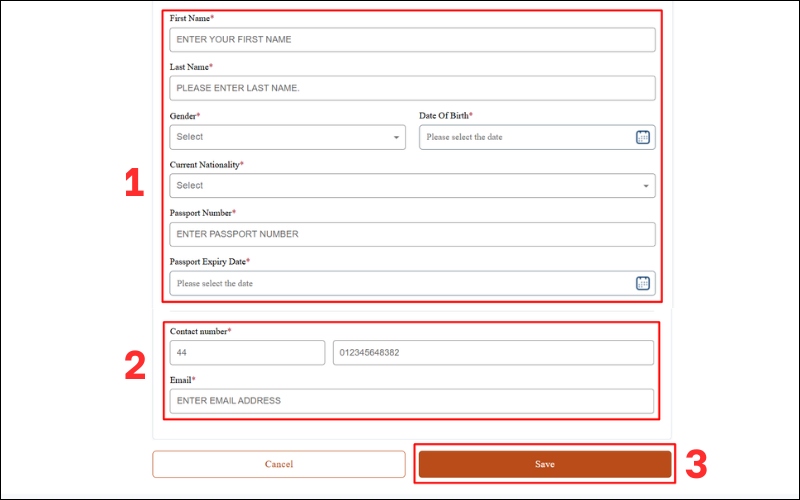Click into the Date Of Birth text field
Screen dimensions: 800x500
pos(525,137)
